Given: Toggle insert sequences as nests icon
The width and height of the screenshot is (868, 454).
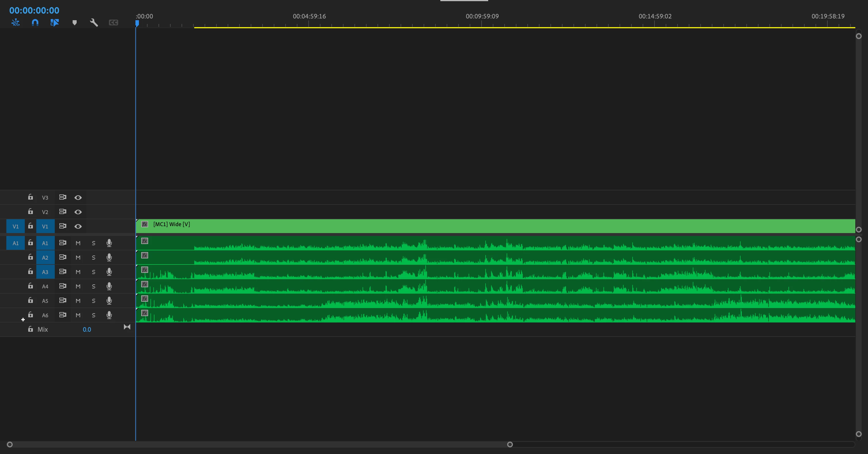Looking at the screenshot, I should [16, 22].
